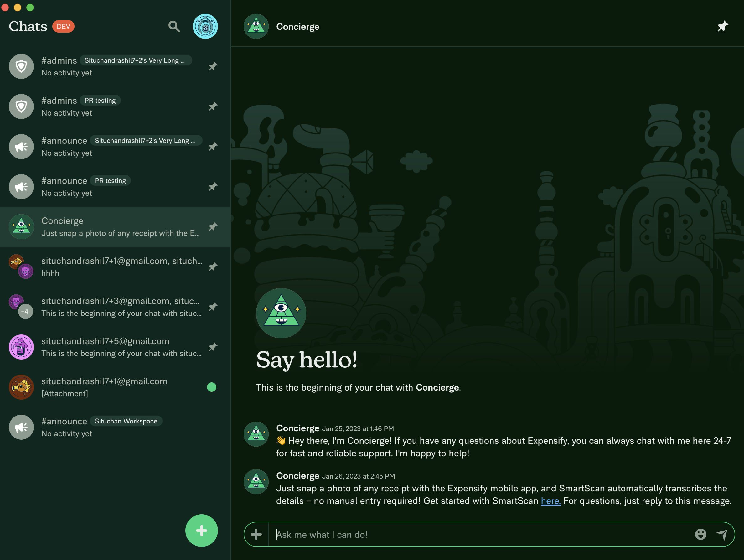Unpin the first #admins chat
The height and width of the screenshot is (560, 744).
click(x=213, y=67)
